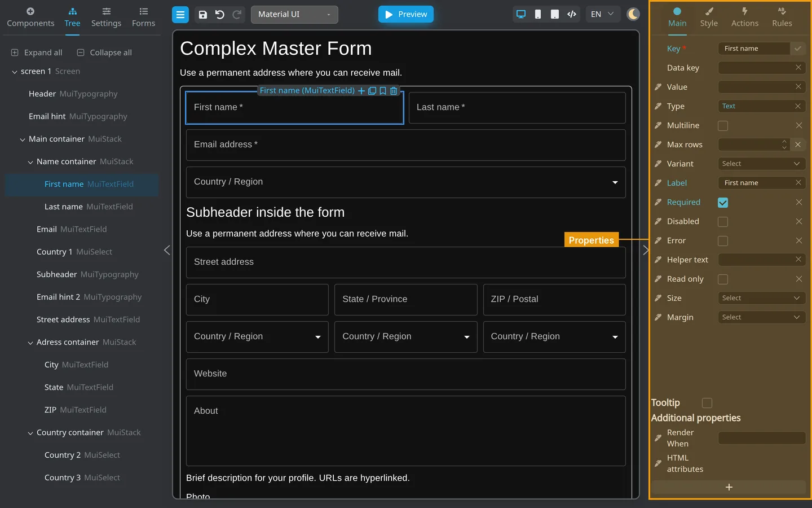
Task: Clear the Helper text property
Action: pyautogui.click(x=798, y=260)
